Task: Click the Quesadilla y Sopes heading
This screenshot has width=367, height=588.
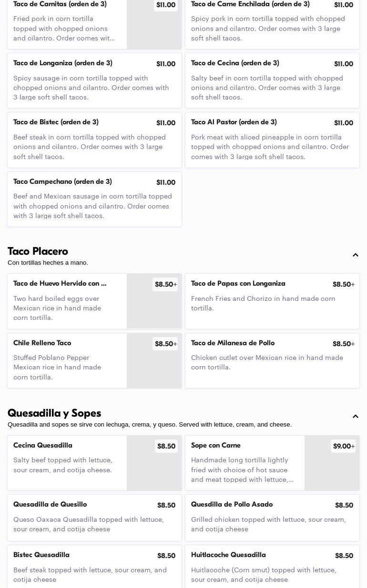Action: point(54,413)
